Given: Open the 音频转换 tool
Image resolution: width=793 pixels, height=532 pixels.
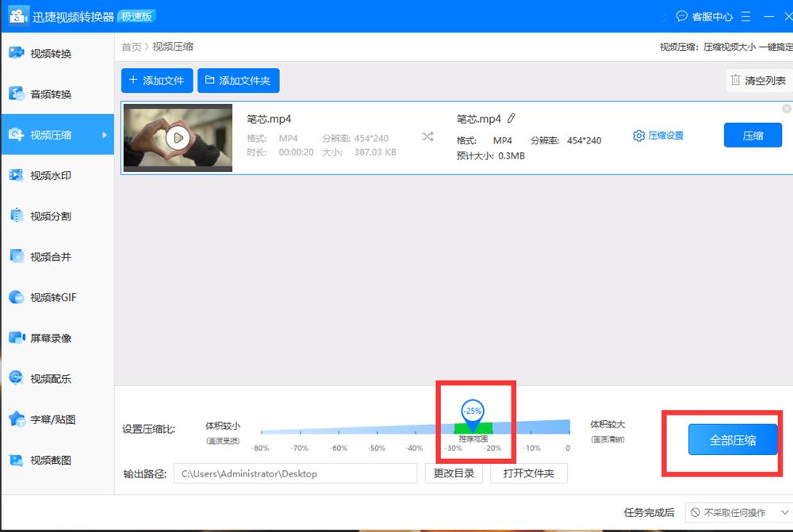Looking at the screenshot, I should [x=48, y=94].
